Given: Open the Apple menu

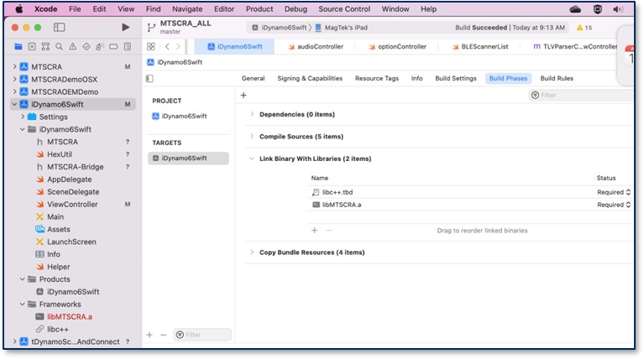Looking at the screenshot, I should point(19,9).
